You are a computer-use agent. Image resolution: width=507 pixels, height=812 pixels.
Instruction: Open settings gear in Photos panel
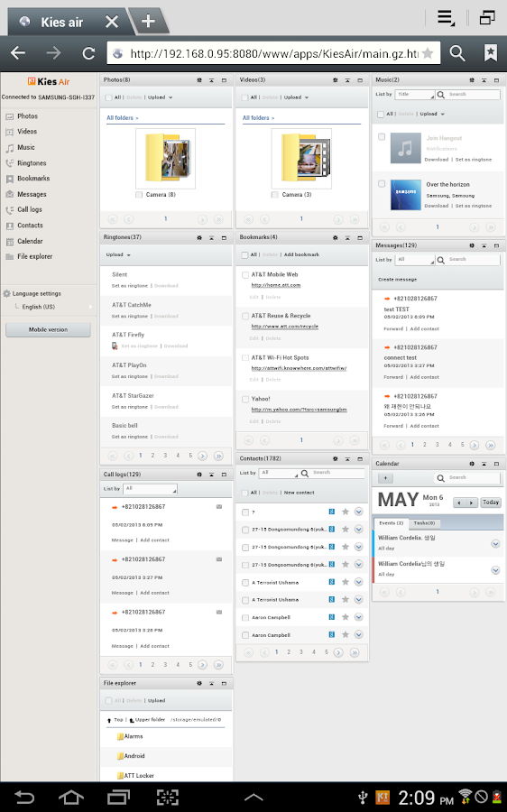199,80
